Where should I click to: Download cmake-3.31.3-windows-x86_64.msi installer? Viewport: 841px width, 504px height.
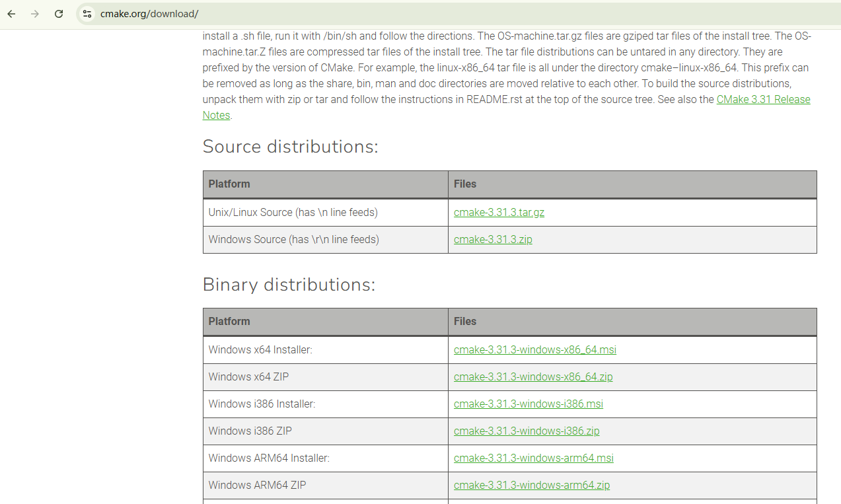click(535, 350)
